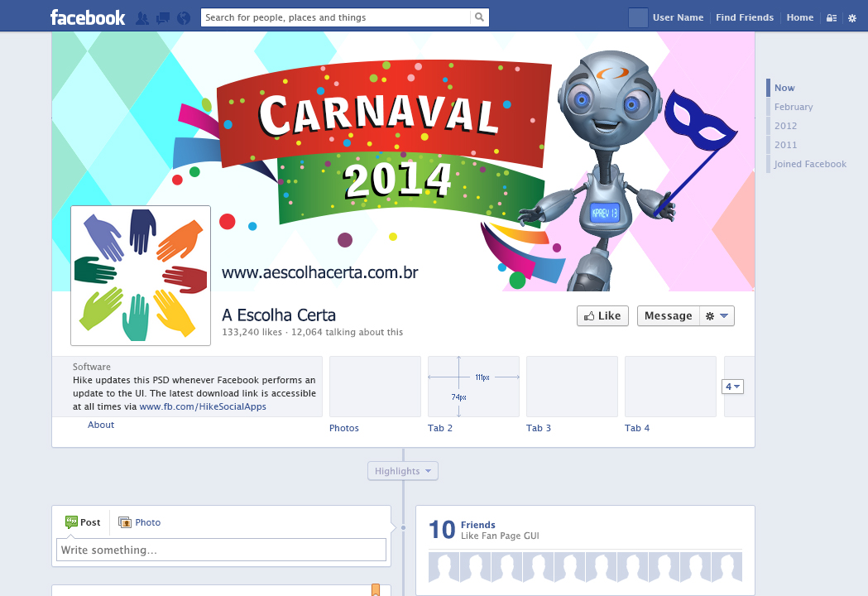Click the Software category label
The width and height of the screenshot is (868, 596).
click(x=91, y=367)
